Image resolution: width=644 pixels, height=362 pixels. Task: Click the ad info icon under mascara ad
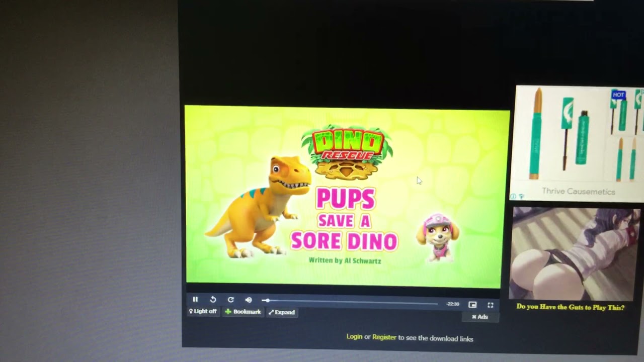(513, 197)
